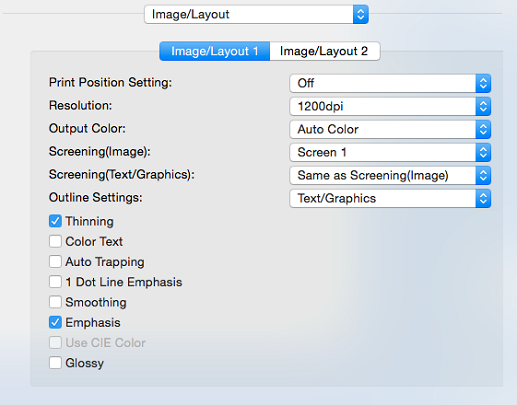517x405 pixels.
Task: Switch to the Image/Layout 2 tab
Action: (325, 51)
